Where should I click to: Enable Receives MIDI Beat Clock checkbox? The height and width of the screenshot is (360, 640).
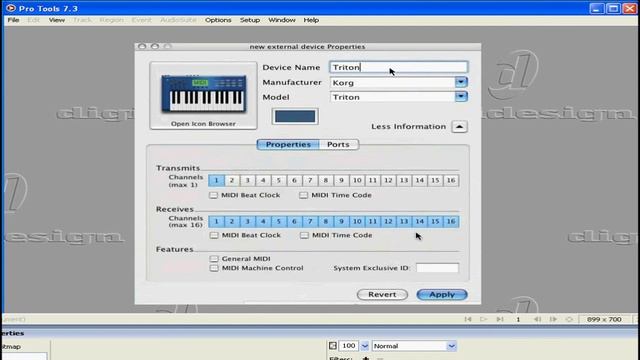point(214,235)
